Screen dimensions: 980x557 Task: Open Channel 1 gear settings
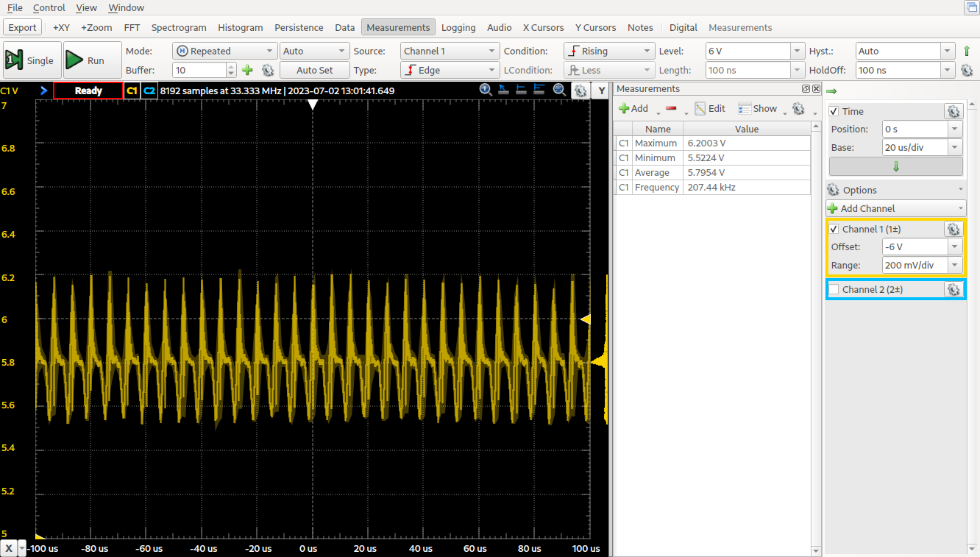click(x=954, y=229)
